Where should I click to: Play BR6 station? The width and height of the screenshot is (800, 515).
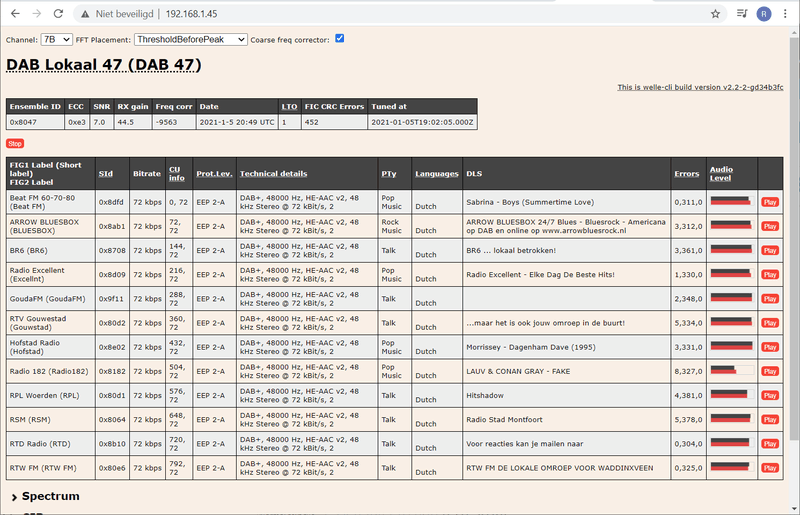pyautogui.click(x=770, y=251)
